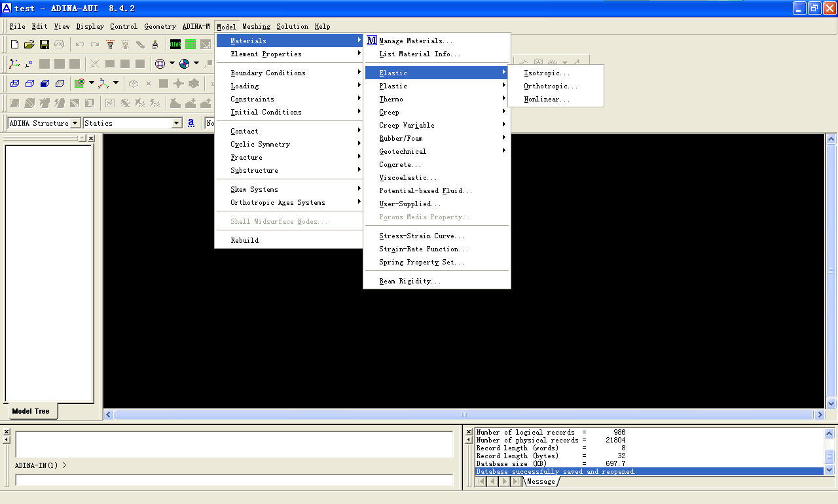
Task: Click the small XYZ axes triad icon
Action: click(x=103, y=83)
